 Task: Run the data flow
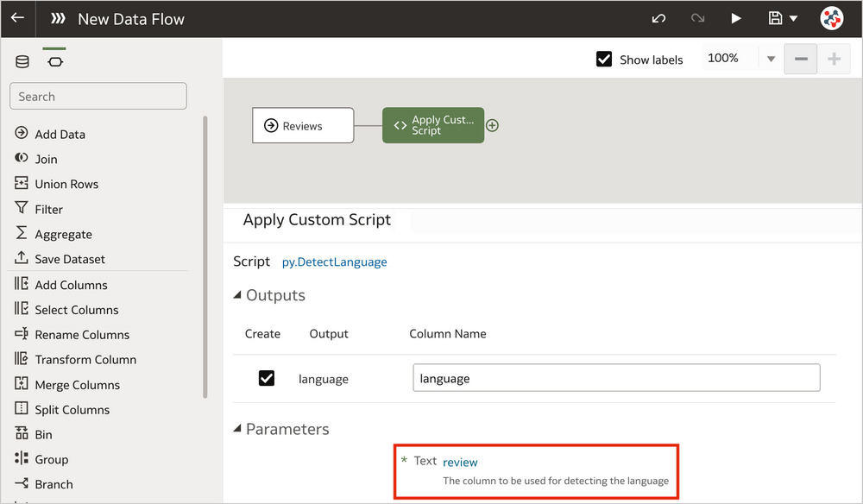(x=736, y=17)
